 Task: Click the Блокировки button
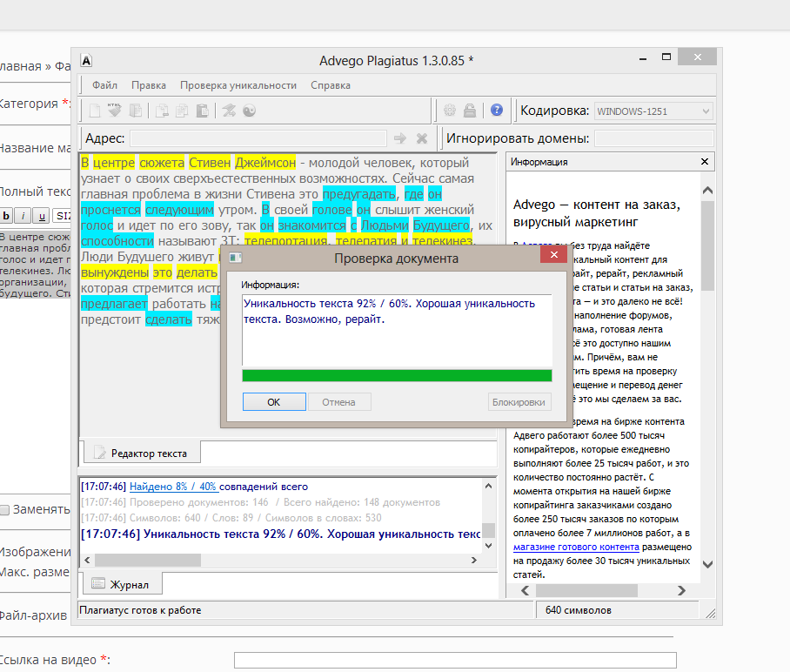[x=519, y=402]
